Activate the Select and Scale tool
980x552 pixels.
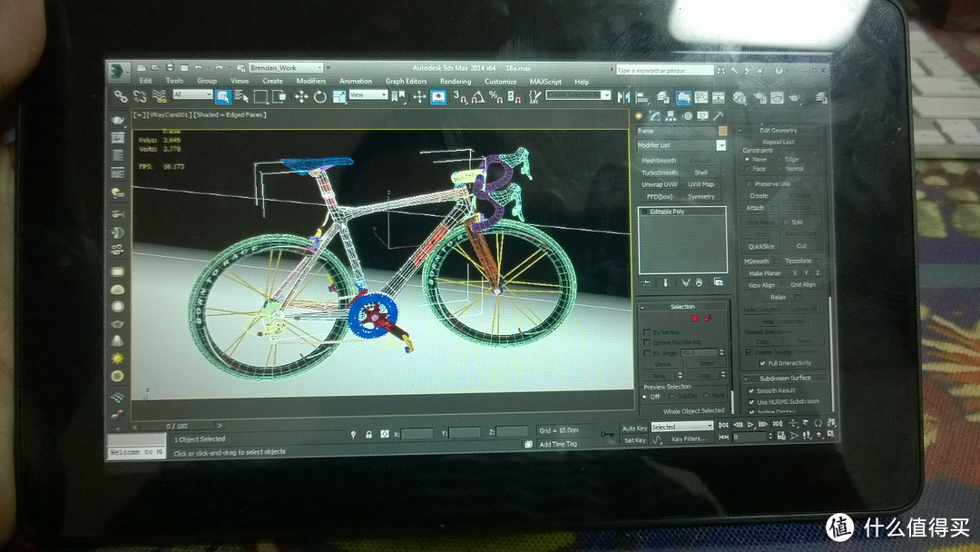click(x=338, y=96)
